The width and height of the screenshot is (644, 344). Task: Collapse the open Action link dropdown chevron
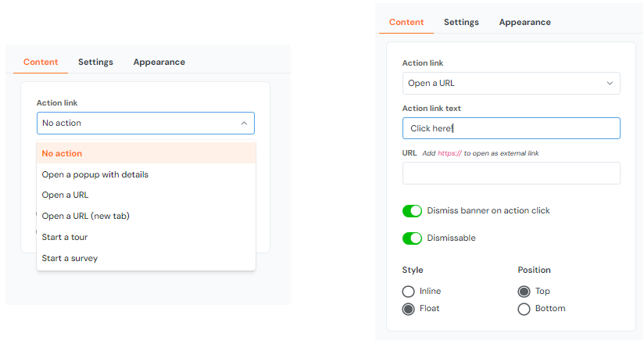pos(244,123)
